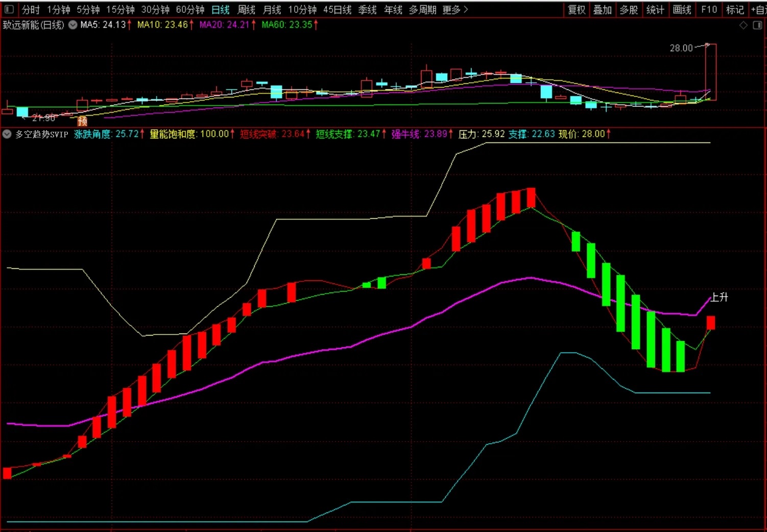Select the 30分钟 period tab
The width and height of the screenshot is (767, 532).
coord(155,10)
